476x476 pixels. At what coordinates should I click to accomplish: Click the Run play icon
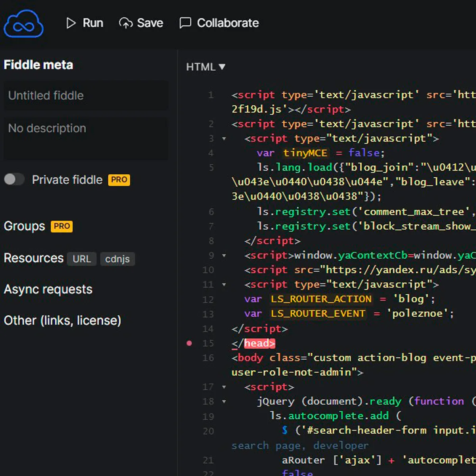tap(71, 23)
